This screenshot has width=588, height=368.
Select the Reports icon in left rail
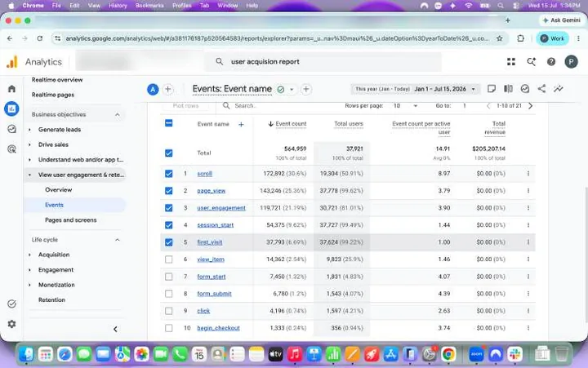pyautogui.click(x=11, y=109)
